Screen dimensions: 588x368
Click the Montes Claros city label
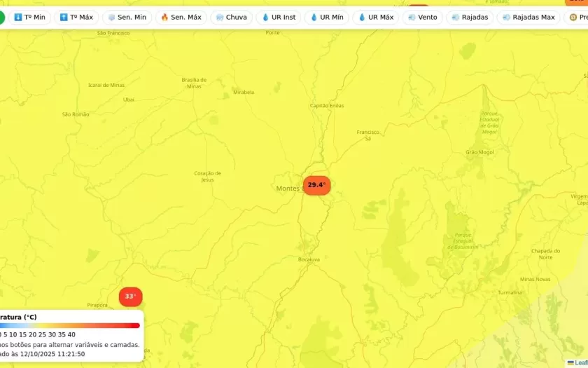[x=290, y=188]
